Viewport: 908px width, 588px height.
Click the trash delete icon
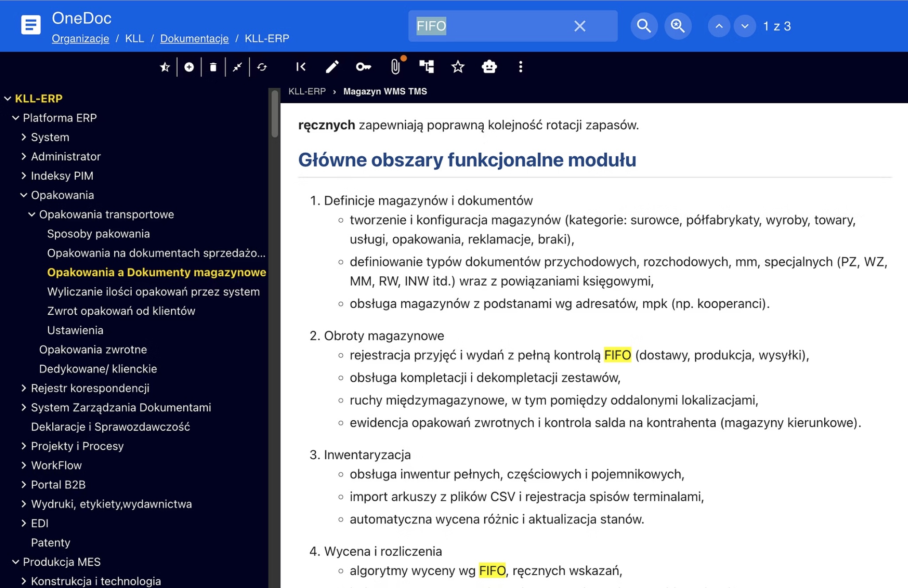click(213, 67)
